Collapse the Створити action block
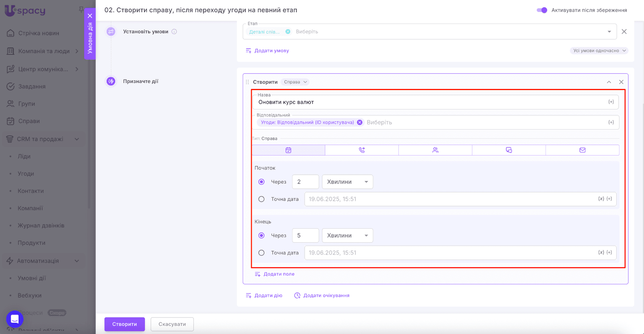 click(x=609, y=82)
